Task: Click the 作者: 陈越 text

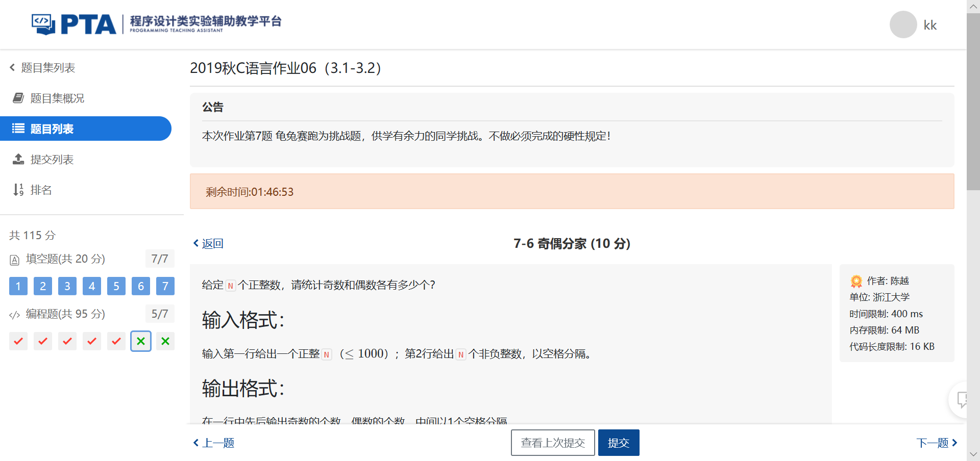Action: [888, 281]
